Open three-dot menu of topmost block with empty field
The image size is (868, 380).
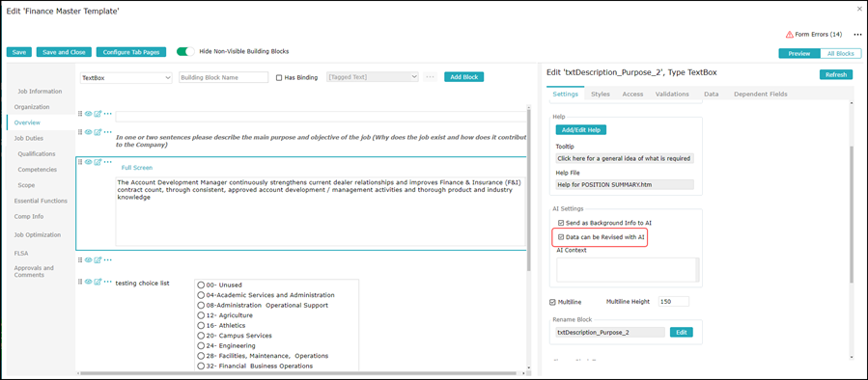coord(108,114)
